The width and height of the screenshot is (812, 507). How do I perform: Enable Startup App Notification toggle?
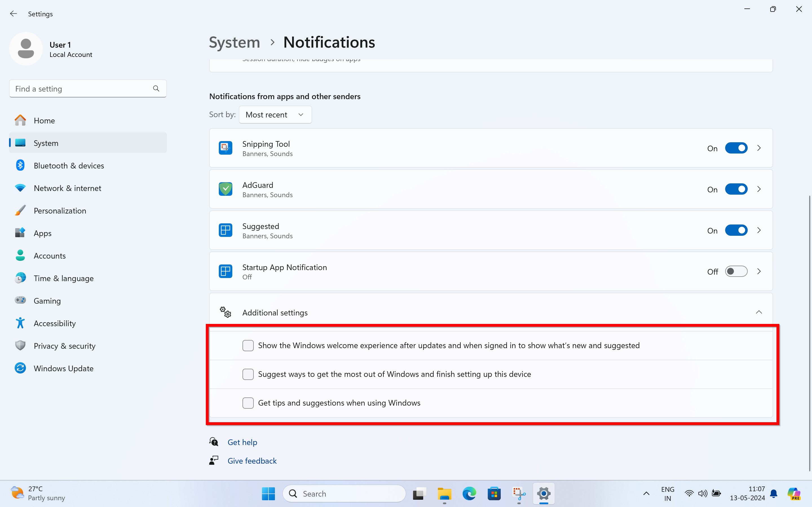(x=736, y=271)
